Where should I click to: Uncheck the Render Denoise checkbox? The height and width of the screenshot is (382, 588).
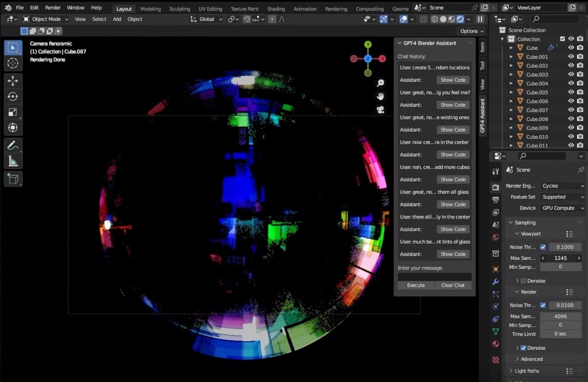point(523,348)
